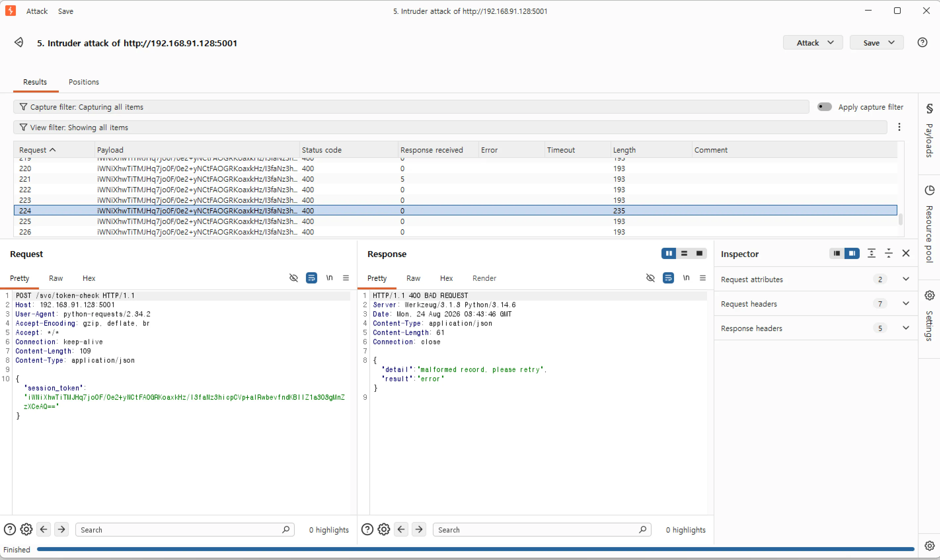Open the Resource pool side panel icon

coord(929,190)
